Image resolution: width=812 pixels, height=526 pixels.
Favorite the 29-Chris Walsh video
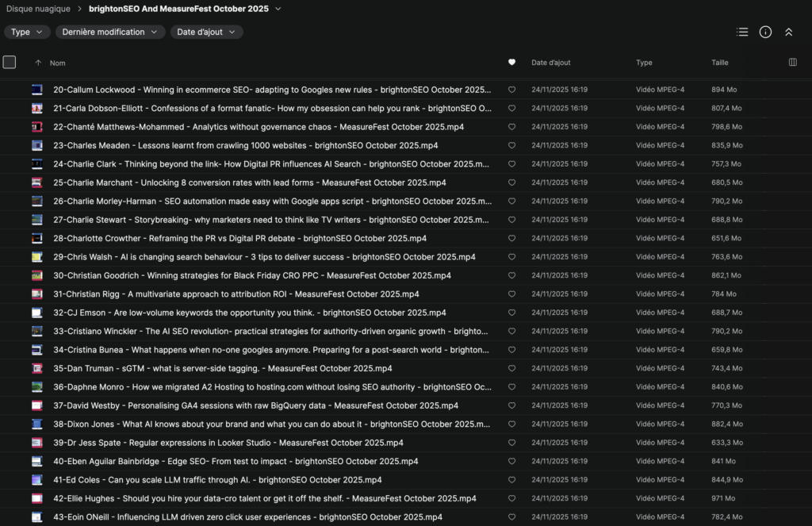(511, 257)
